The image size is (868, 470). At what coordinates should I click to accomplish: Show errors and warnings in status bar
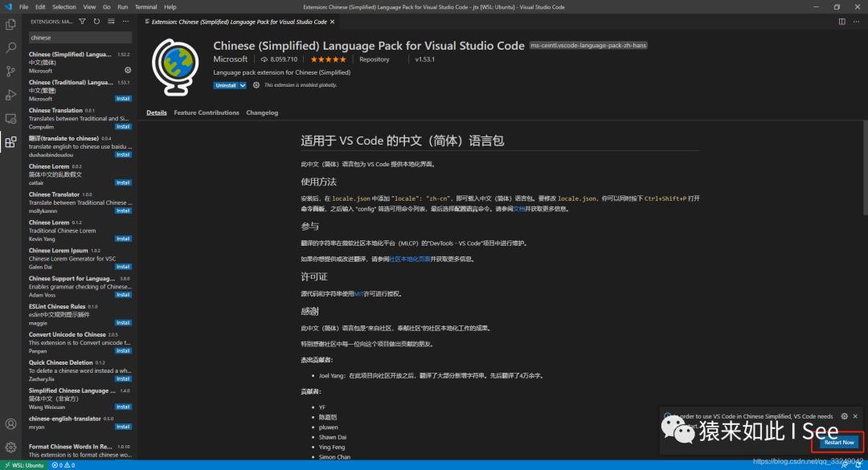pyautogui.click(x=63, y=465)
